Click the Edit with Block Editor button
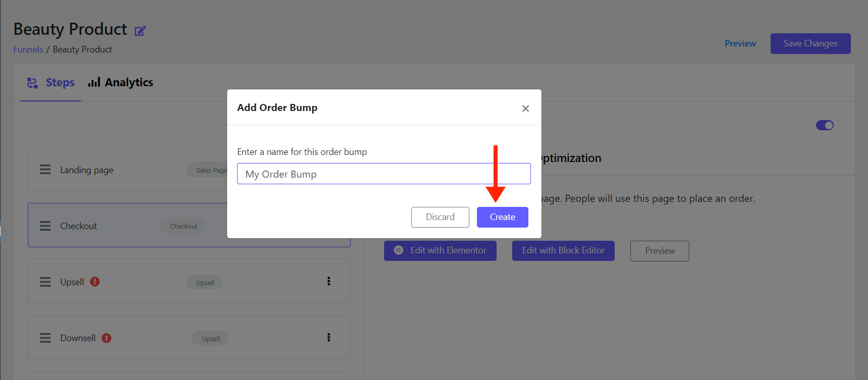The image size is (868, 380). click(x=563, y=251)
